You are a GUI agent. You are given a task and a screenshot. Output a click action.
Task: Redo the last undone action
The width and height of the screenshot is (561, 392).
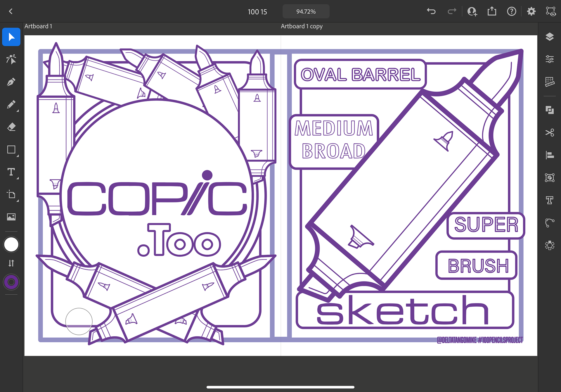point(452,11)
